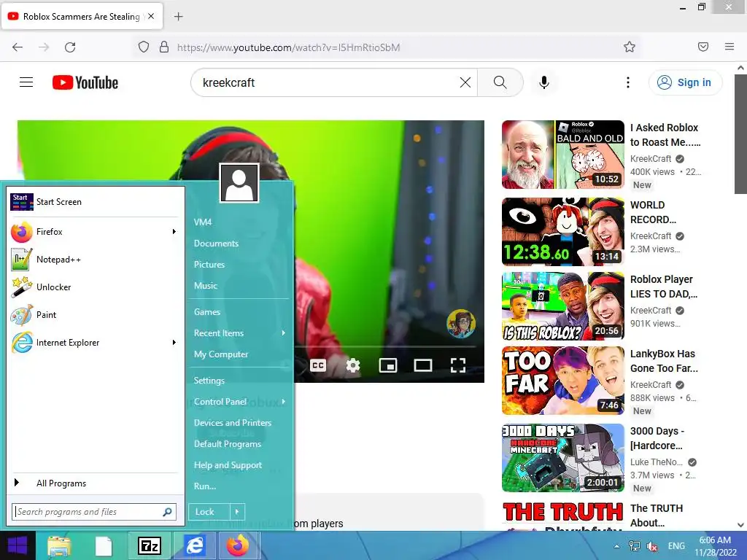Click the Windows Start button
The image size is (747, 560).
coord(18,545)
